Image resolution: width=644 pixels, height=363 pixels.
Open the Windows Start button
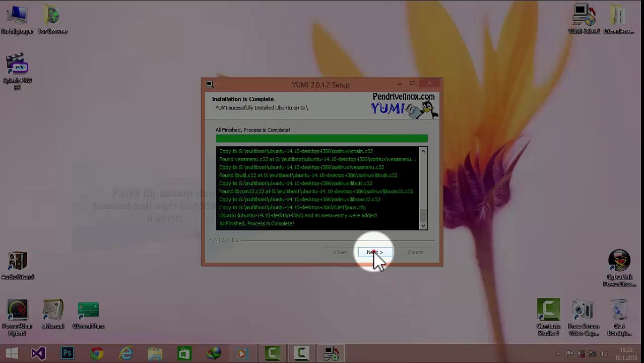click(12, 353)
